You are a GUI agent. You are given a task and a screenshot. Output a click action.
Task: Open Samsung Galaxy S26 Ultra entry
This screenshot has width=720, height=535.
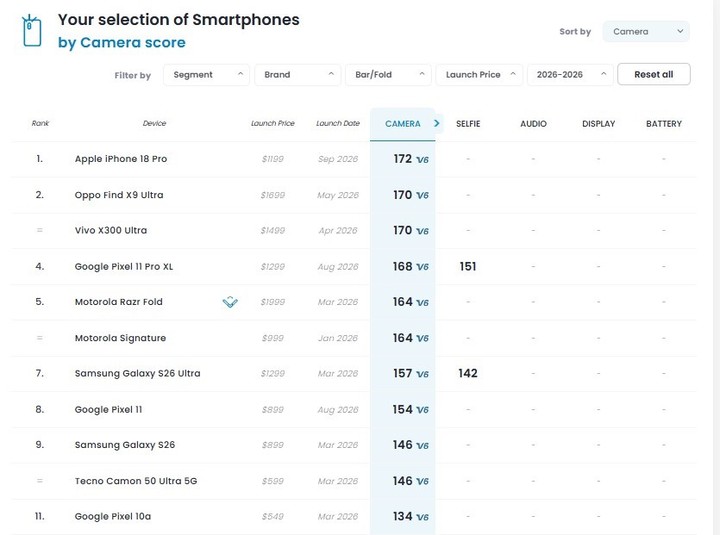137,373
